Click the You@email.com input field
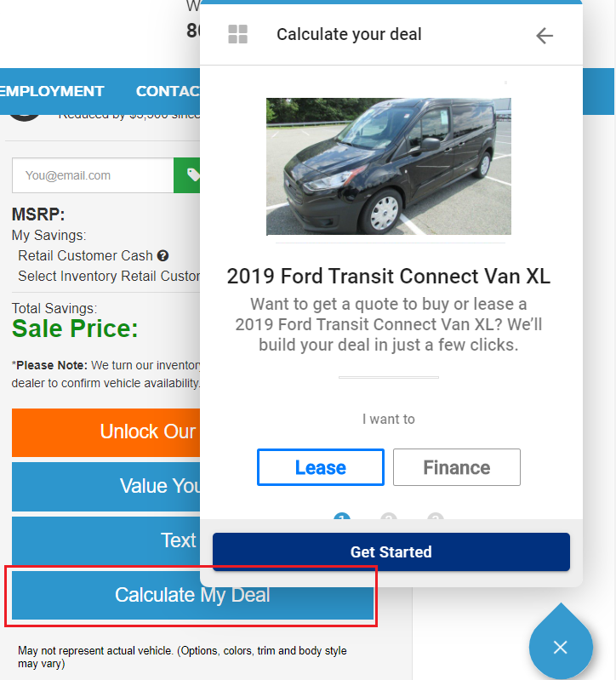The width and height of the screenshot is (616, 680). pyautogui.click(x=93, y=175)
